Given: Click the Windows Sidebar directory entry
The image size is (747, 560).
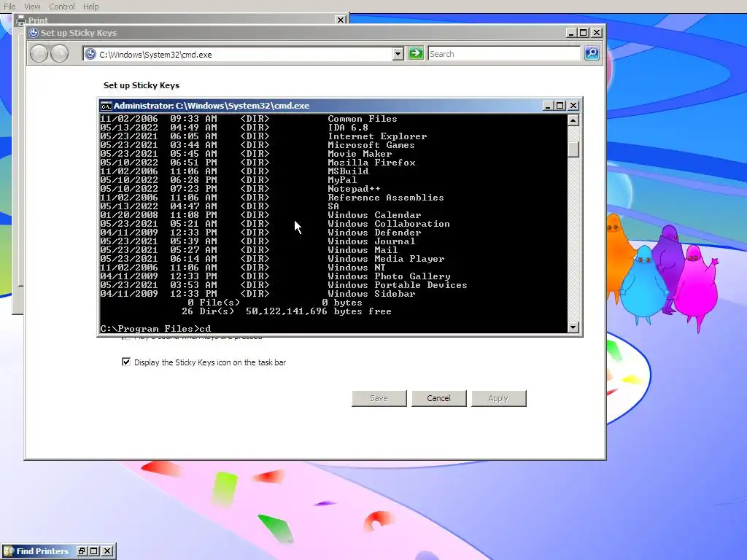Looking at the screenshot, I should (371, 293).
